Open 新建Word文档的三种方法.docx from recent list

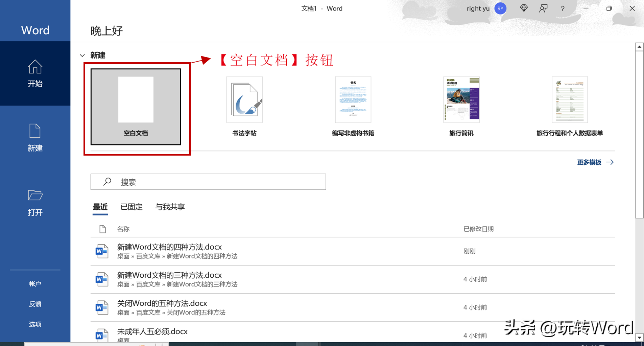point(353,279)
